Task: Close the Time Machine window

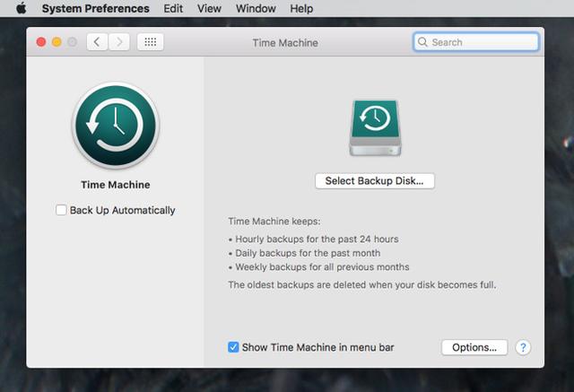Action: pos(40,42)
